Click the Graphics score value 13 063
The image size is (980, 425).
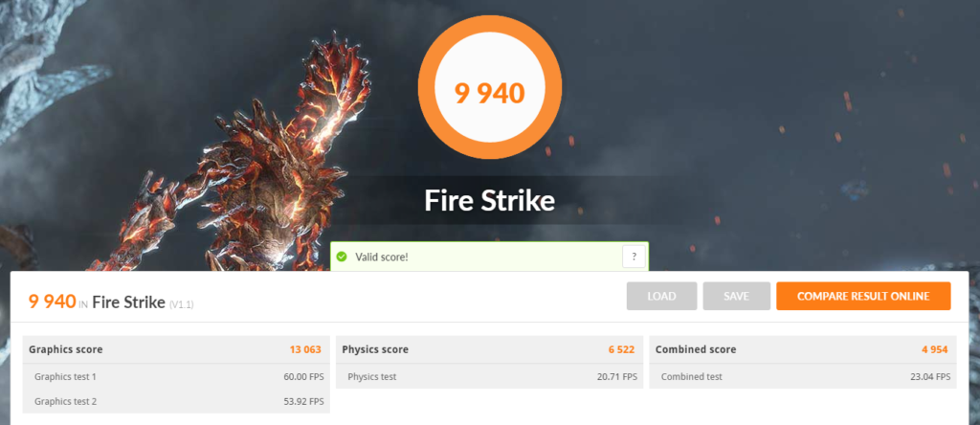coord(305,349)
